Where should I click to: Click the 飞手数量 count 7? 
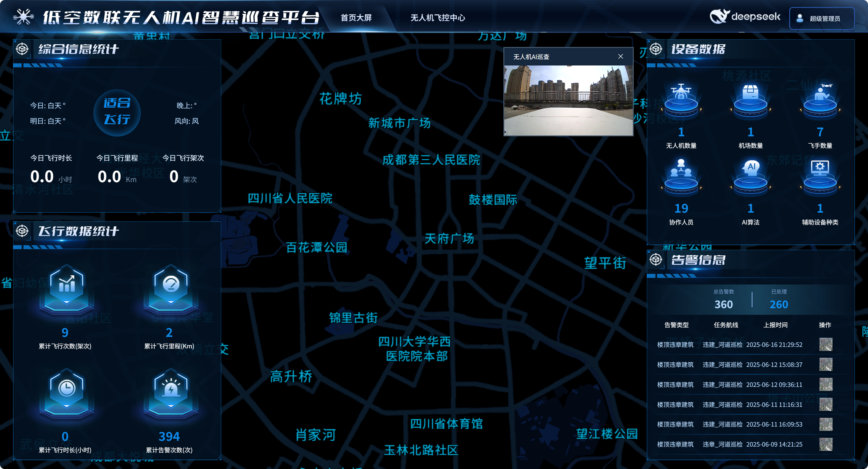[820, 132]
